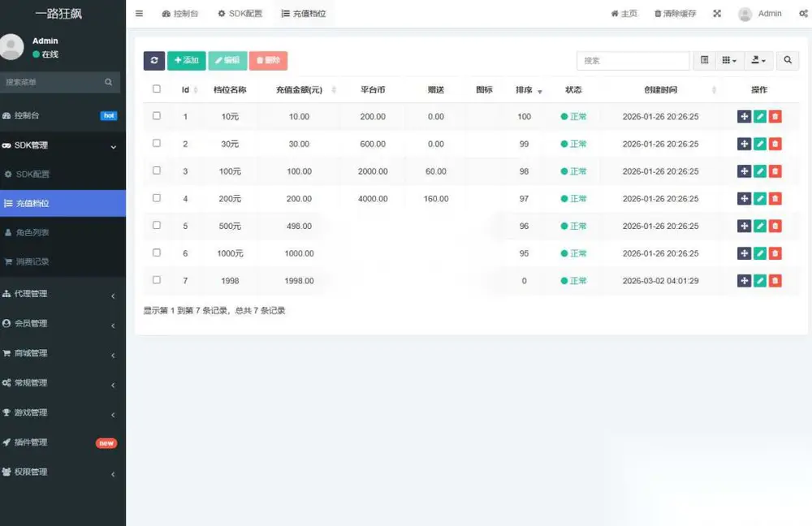Image resolution: width=812 pixels, height=526 pixels.
Task: Click the drag-sort icon for row 100元
Action: click(744, 171)
